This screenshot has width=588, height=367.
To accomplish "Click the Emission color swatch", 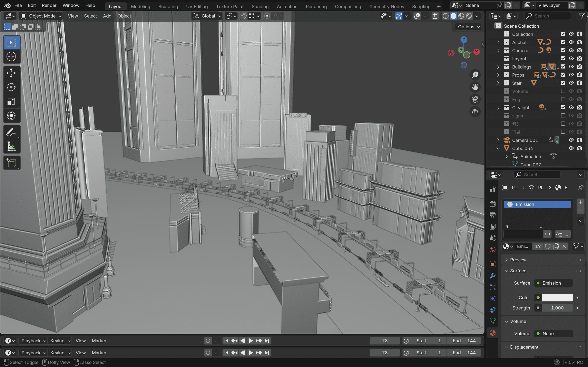I will 557,298.
